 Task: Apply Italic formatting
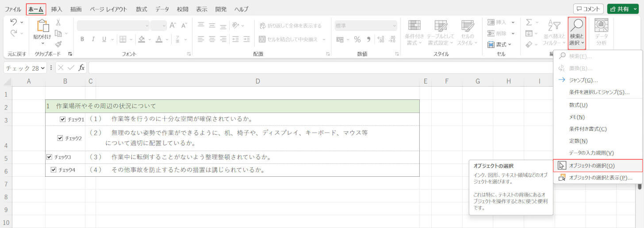pyautogui.click(x=93, y=39)
